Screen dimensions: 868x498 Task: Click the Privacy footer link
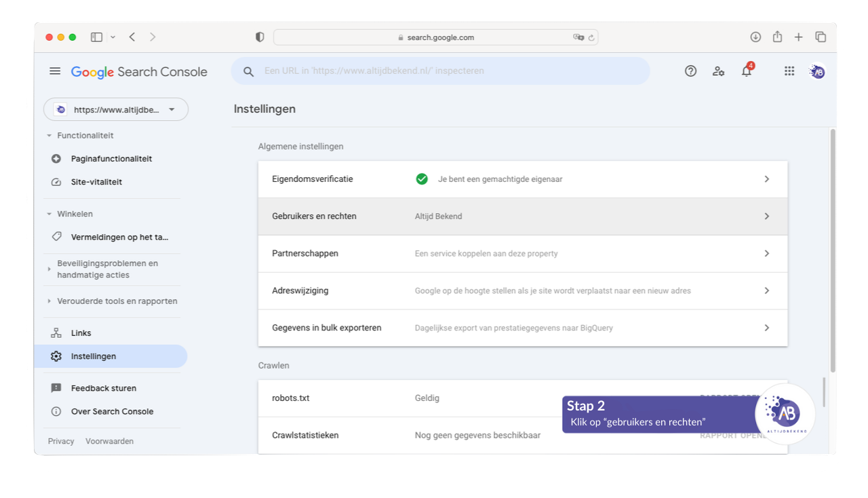pos(61,441)
